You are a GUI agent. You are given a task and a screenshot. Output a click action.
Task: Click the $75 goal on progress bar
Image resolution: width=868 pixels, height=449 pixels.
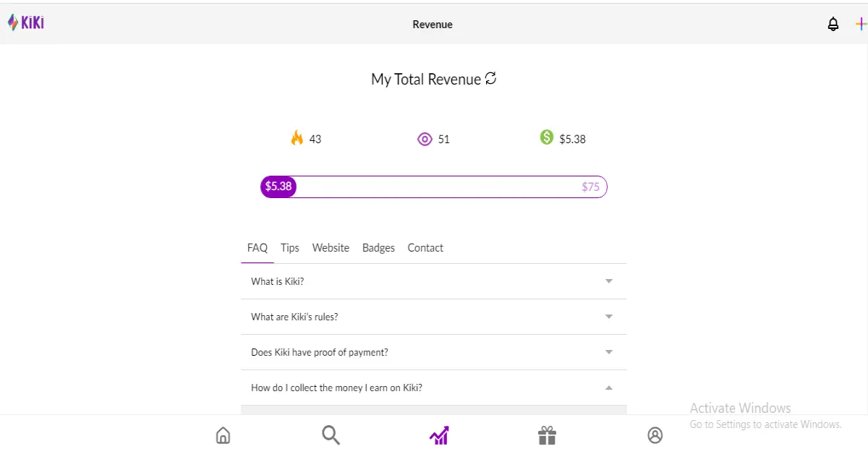click(x=590, y=187)
